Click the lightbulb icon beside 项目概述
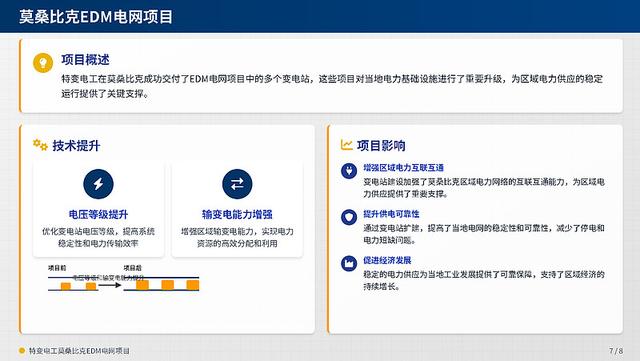This screenshot has height=361, width=640. 43,63
